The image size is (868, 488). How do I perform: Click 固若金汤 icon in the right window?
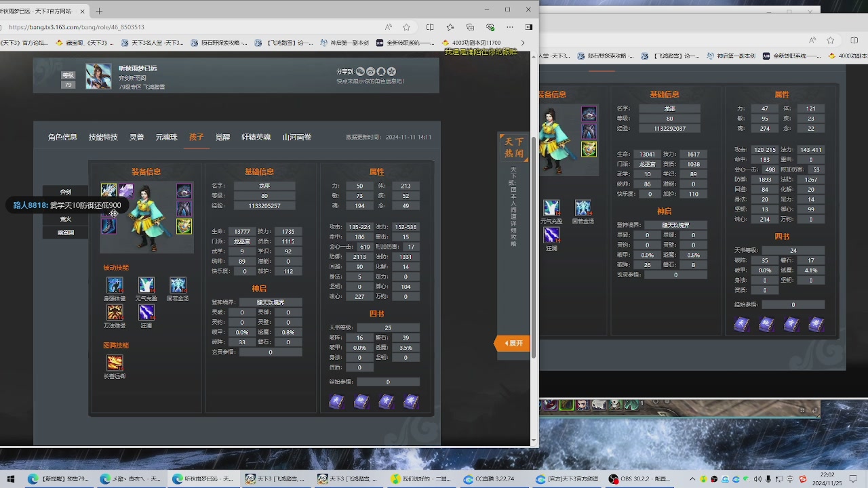(583, 208)
